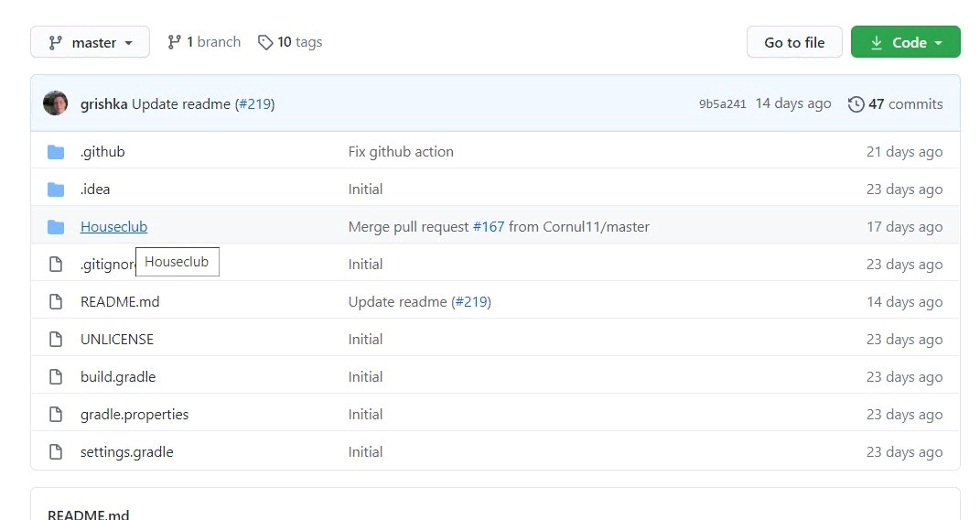This screenshot has width=980, height=520.
Task: Open #219 link in README.md row
Action: (472, 302)
